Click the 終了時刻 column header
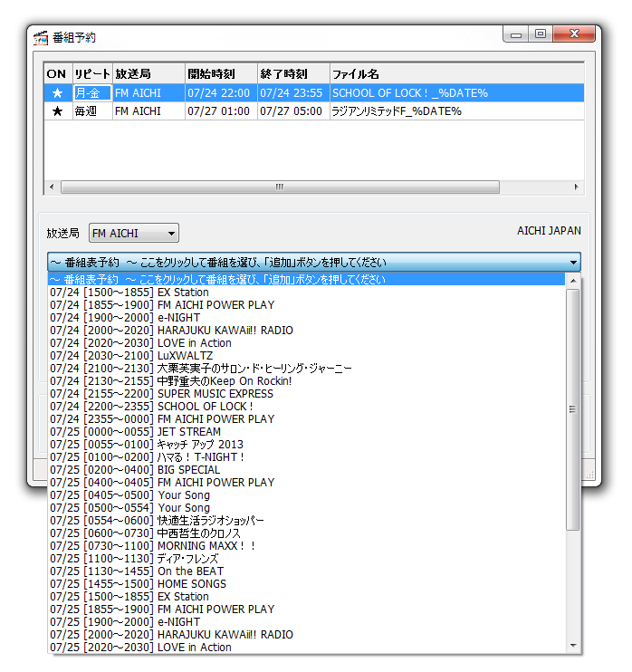This screenshot has width=632, height=672. click(293, 73)
